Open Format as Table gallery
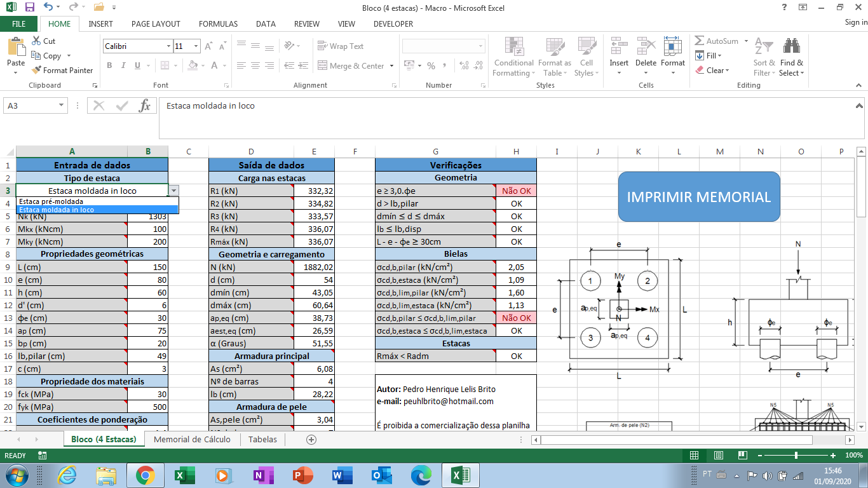The width and height of the screenshot is (868, 488). pyautogui.click(x=554, y=57)
